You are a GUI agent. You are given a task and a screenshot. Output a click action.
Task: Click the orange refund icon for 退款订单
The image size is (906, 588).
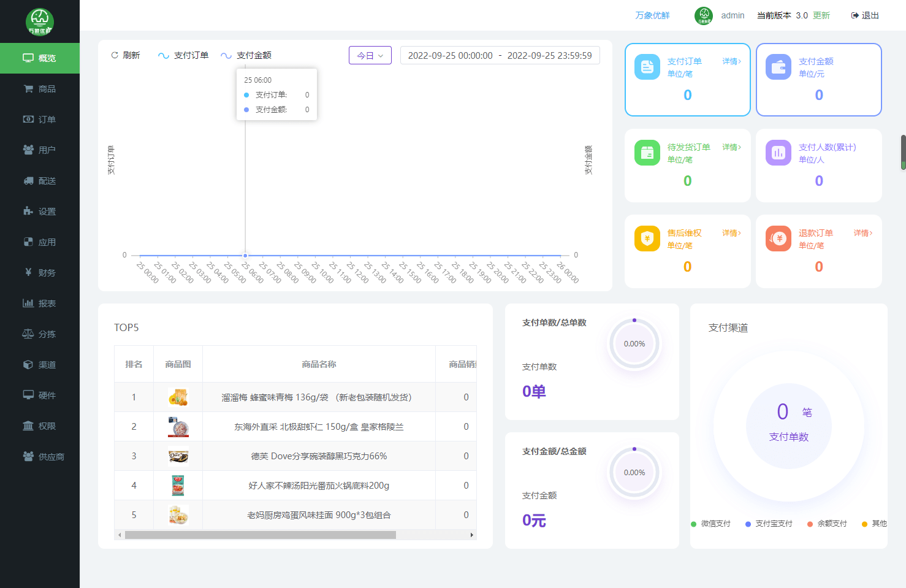coord(778,239)
